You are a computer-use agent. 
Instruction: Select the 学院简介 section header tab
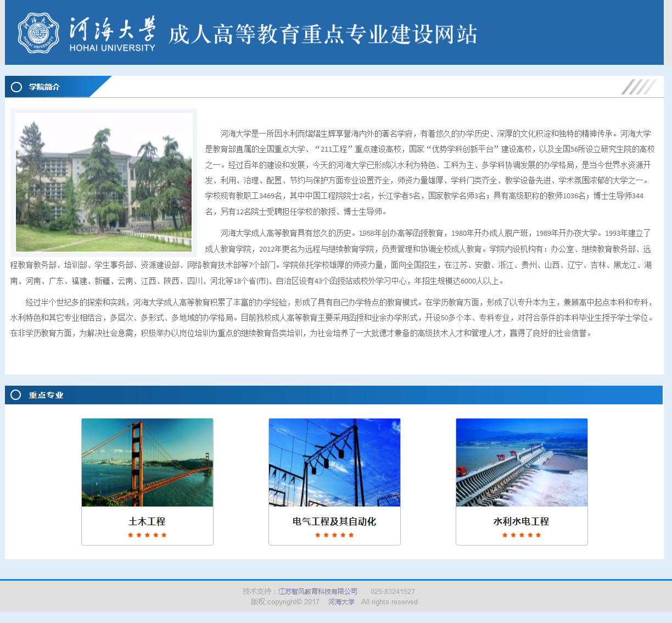click(44, 87)
